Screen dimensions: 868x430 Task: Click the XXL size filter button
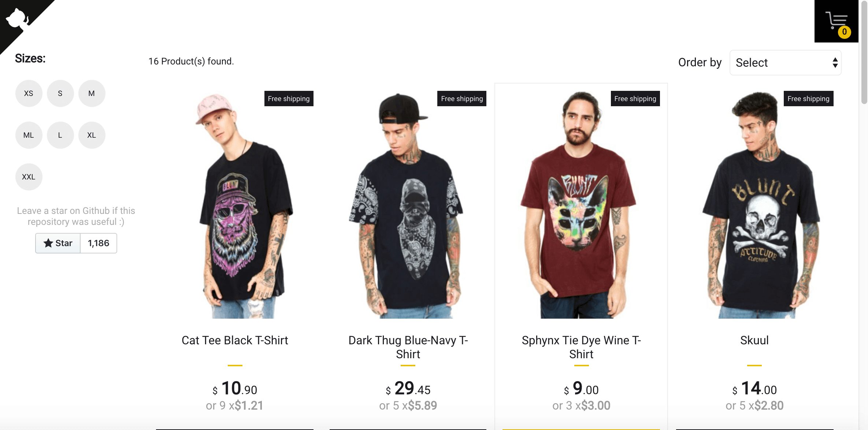28,177
